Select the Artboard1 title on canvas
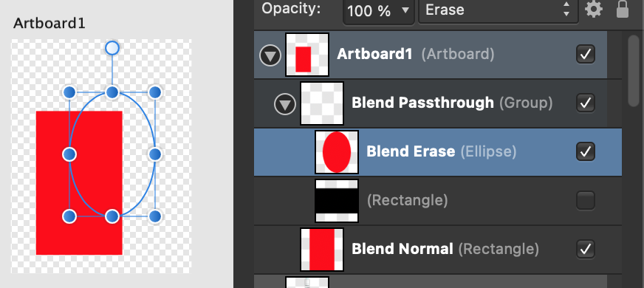The height and width of the screenshot is (288, 644). point(49,24)
